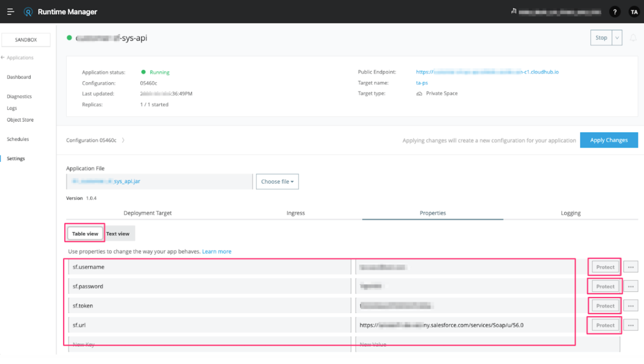Switch to Table view
Image resolution: width=644 pixels, height=364 pixels.
pyautogui.click(x=85, y=233)
